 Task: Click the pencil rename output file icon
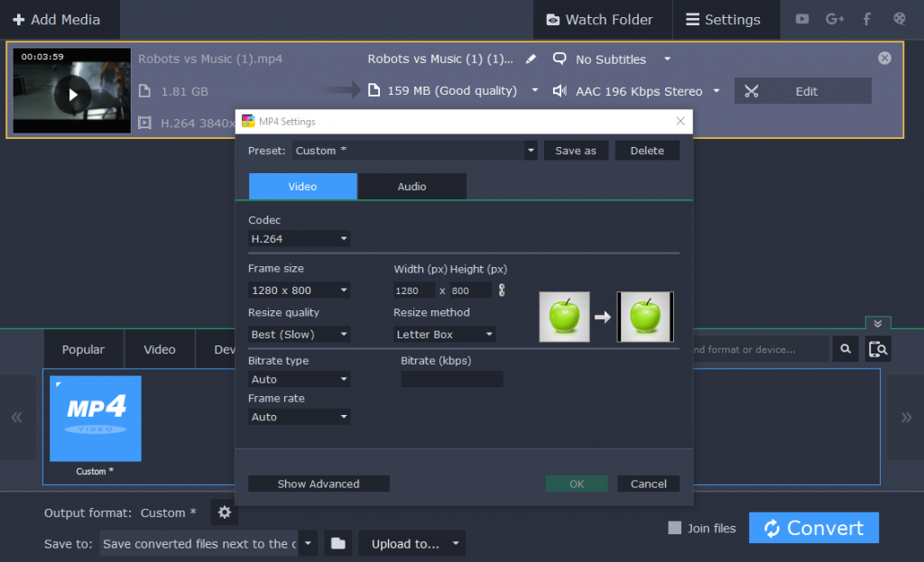531,59
